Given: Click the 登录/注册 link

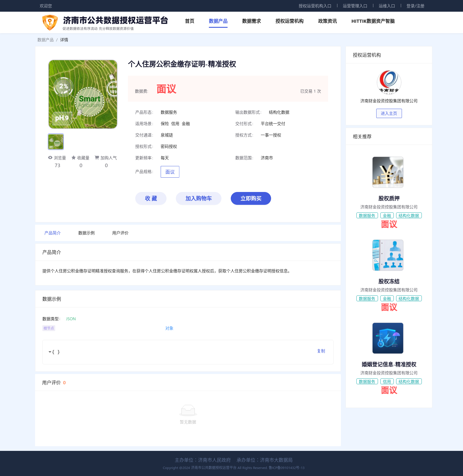Looking at the screenshot, I should (x=415, y=6).
